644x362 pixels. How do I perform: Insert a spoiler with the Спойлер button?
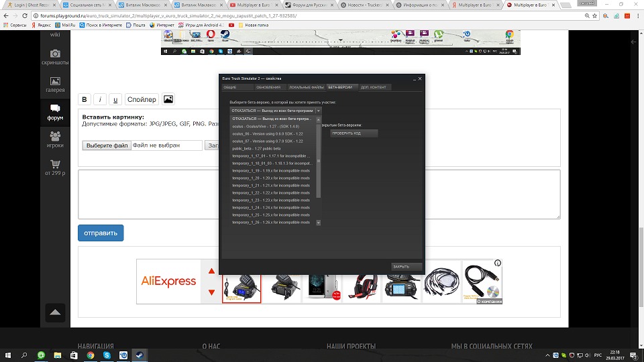(x=142, y=99)
